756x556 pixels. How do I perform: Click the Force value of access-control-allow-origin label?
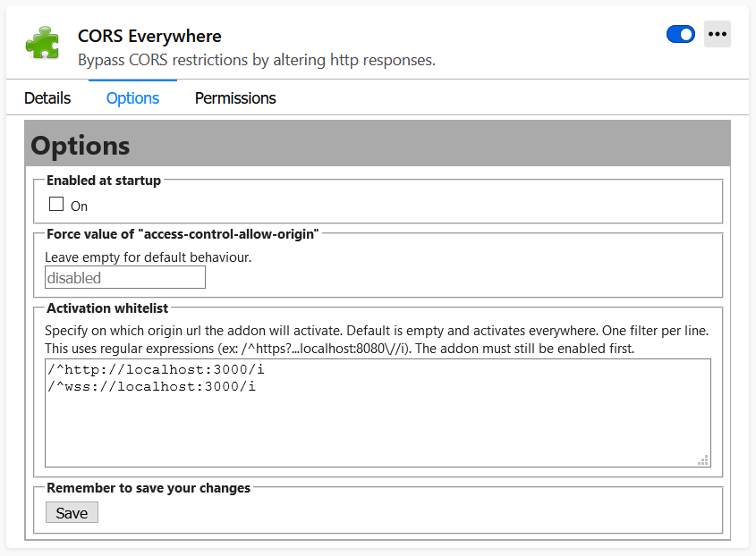tap(183, 234)
